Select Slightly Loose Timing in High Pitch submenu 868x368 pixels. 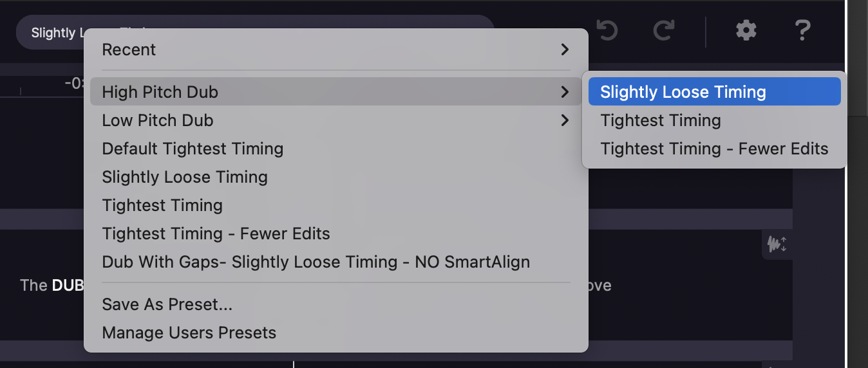click(x=683, y=92)
